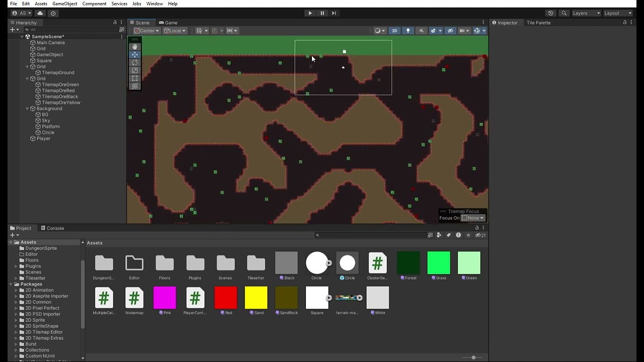This screenshot has height=362, width=644.
Task: Select the Inspector tab
Action: 505,23
